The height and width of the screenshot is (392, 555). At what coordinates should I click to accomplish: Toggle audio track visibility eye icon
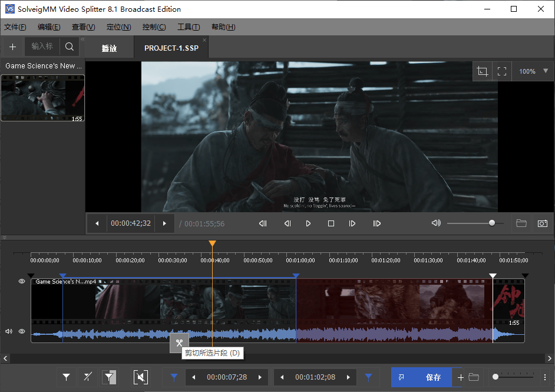pyautogui.click(x=22, y=331)
